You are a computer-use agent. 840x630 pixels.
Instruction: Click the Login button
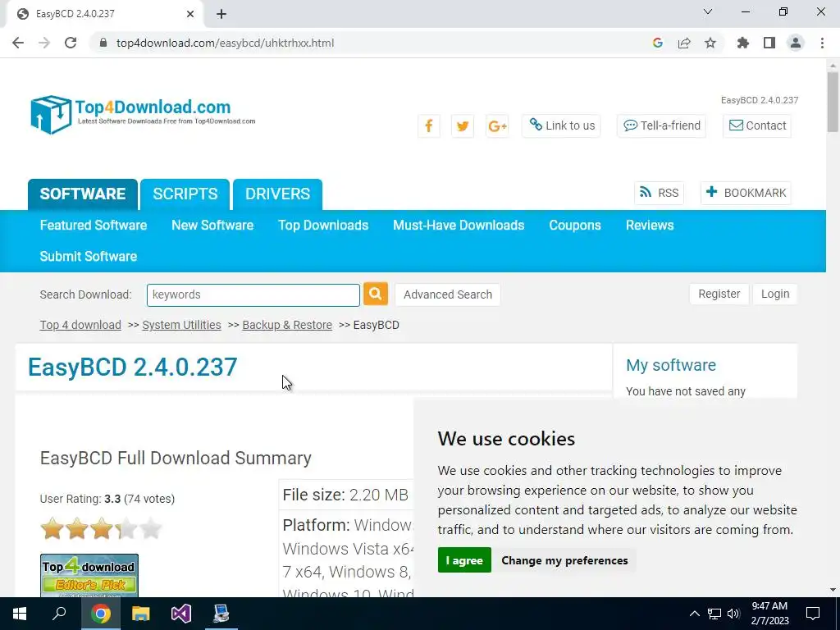point(775,294)
